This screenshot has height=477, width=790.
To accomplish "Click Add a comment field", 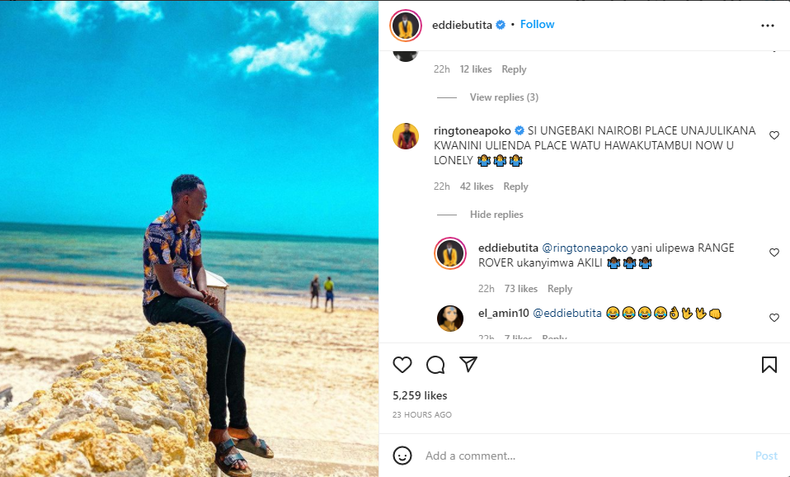I will (x=584, y=456).
